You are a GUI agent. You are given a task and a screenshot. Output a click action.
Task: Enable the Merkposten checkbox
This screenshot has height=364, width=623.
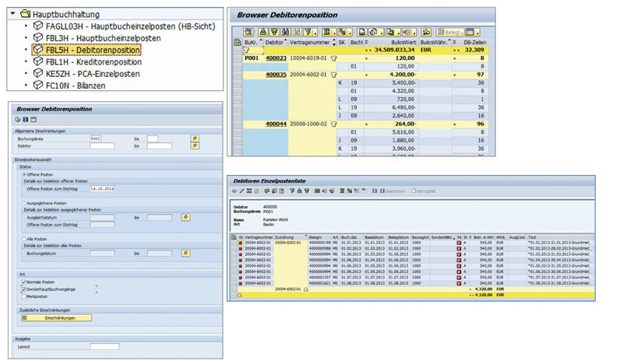point(22,297)
